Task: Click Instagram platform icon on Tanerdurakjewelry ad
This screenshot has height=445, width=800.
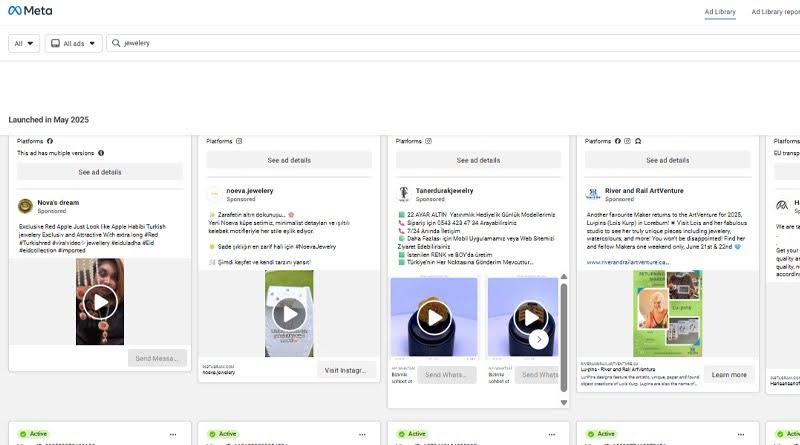Action: 429,141
